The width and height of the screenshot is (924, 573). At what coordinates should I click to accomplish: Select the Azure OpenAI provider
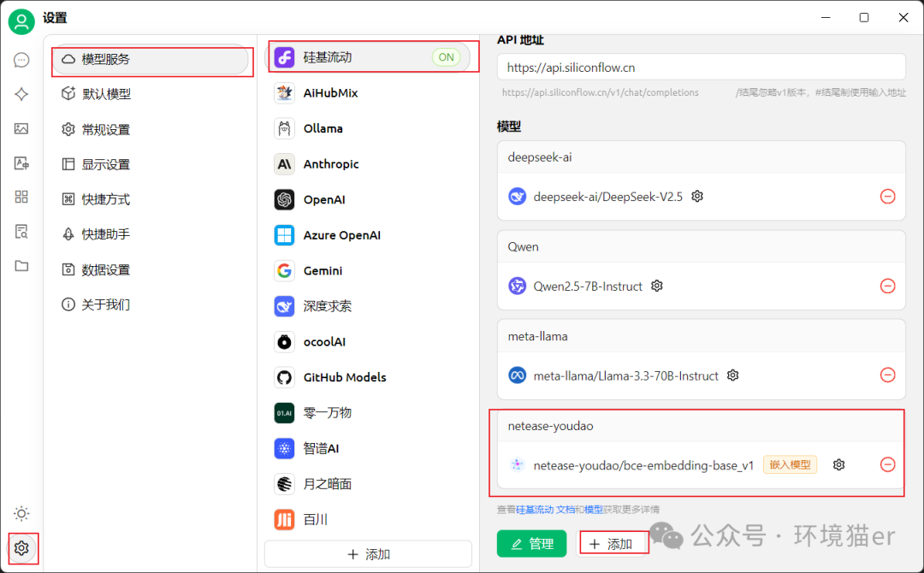pyautogui.click(x=368, y=235)
